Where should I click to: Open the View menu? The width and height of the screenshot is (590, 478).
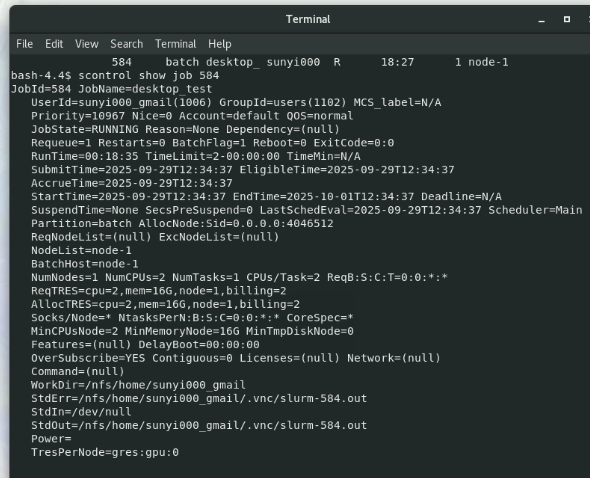pyautogui.click(x=87, y=44)
